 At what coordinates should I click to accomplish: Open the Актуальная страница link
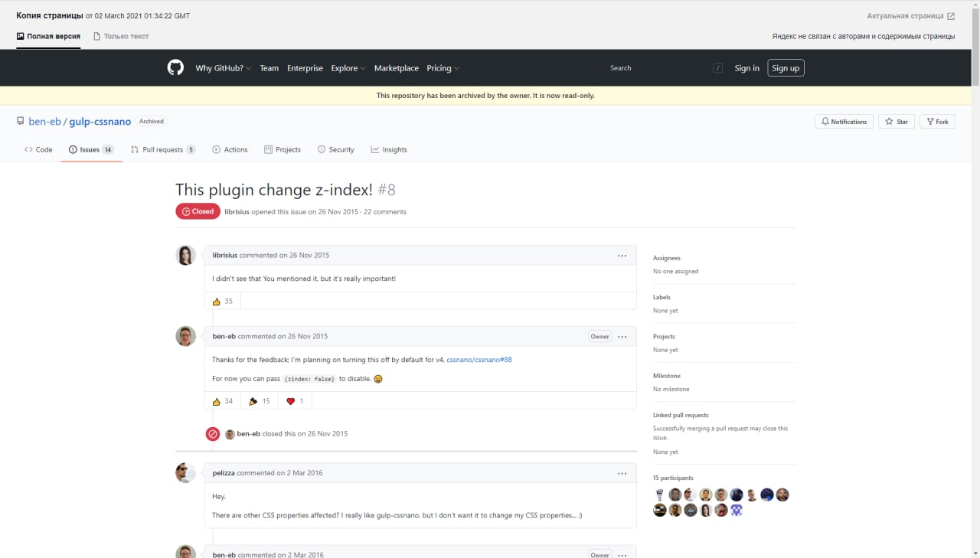pyautogui.click(x=910, y=16)
